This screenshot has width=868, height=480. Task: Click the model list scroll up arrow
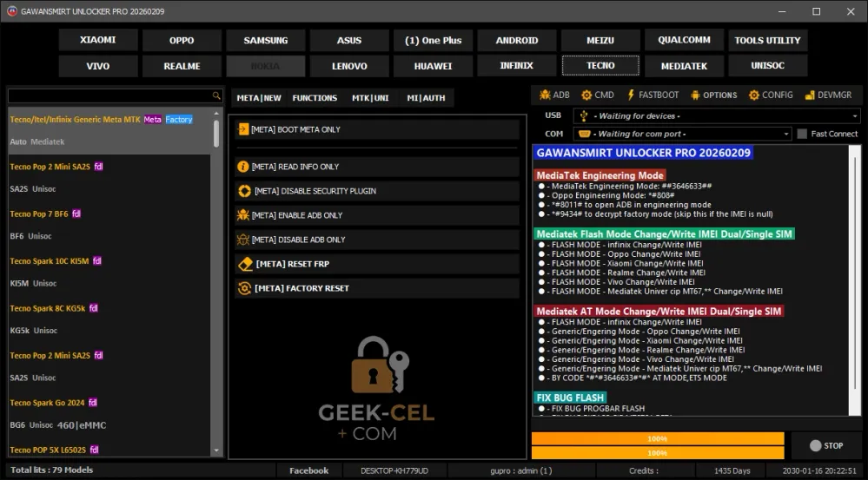coord(216,114)
